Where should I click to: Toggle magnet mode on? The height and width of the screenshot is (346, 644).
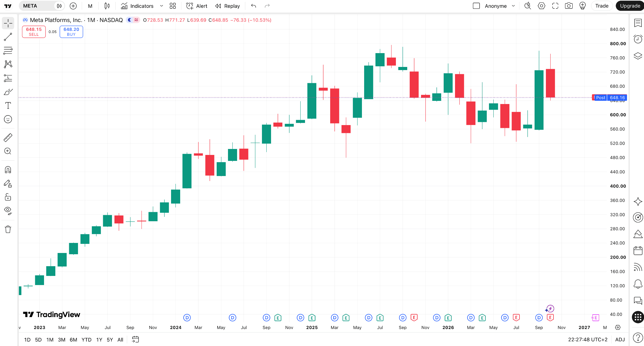click(x=8, y=170)
